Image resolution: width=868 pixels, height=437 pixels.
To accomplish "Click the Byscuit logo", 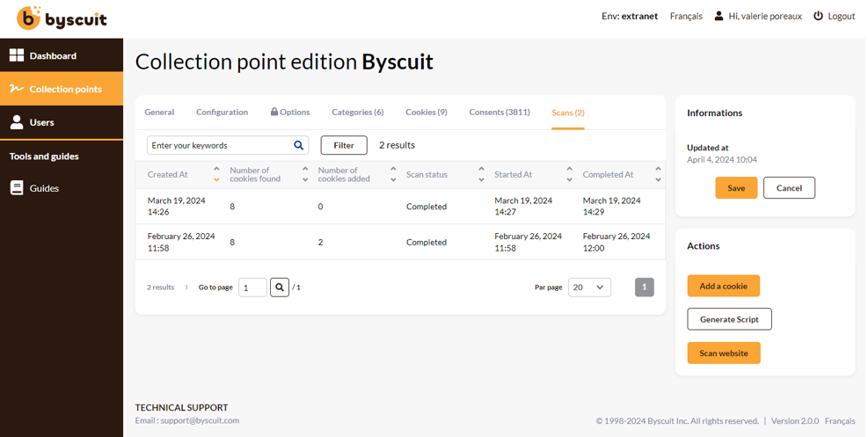I will [x=62, y=18].
